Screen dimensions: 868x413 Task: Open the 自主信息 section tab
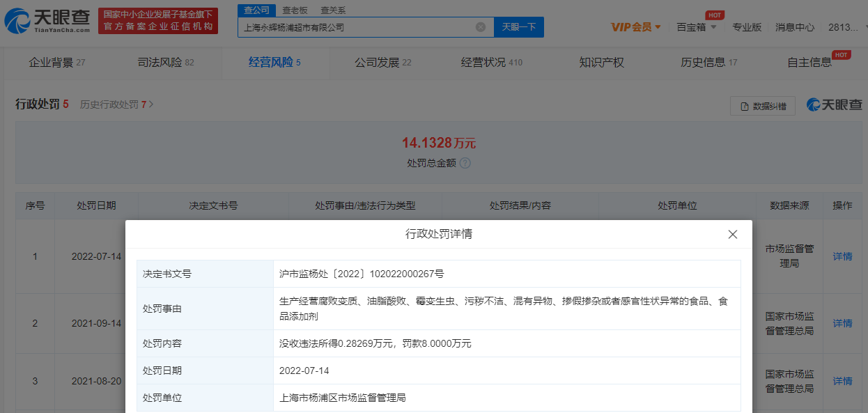pyautogui.click(x=809, y=63)
